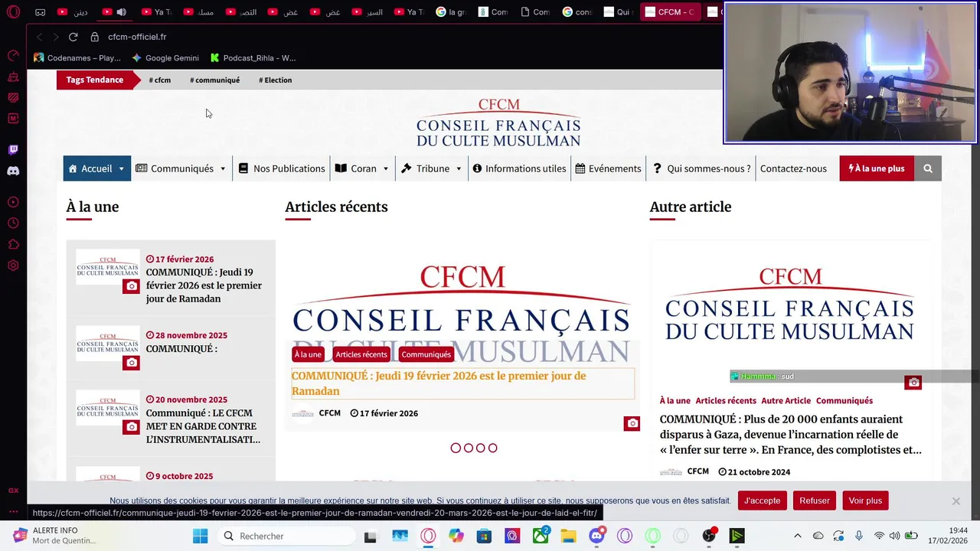
Task: Click Articles récents red tag on slide
Action: click(361, 354)
